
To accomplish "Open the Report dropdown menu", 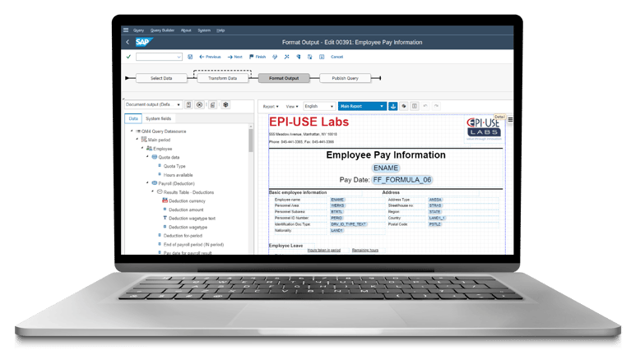I will pos(271,107).
